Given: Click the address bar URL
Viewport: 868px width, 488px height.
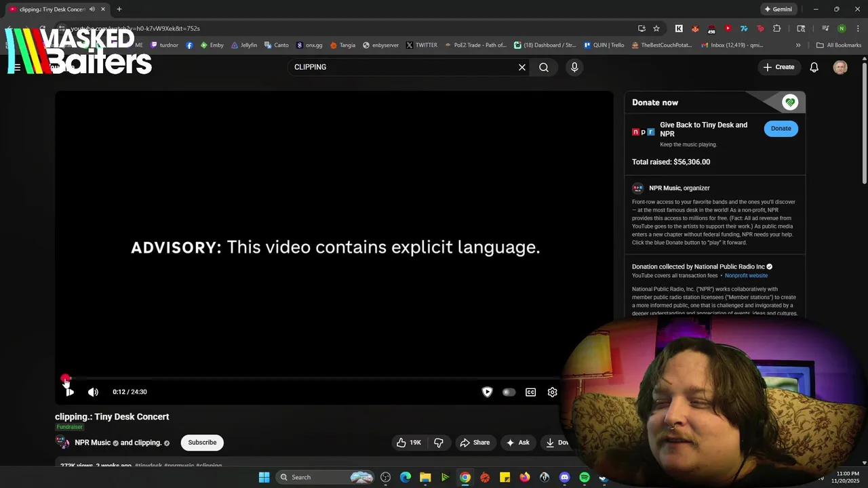Looking at the screenshot, I should point(136,28).
